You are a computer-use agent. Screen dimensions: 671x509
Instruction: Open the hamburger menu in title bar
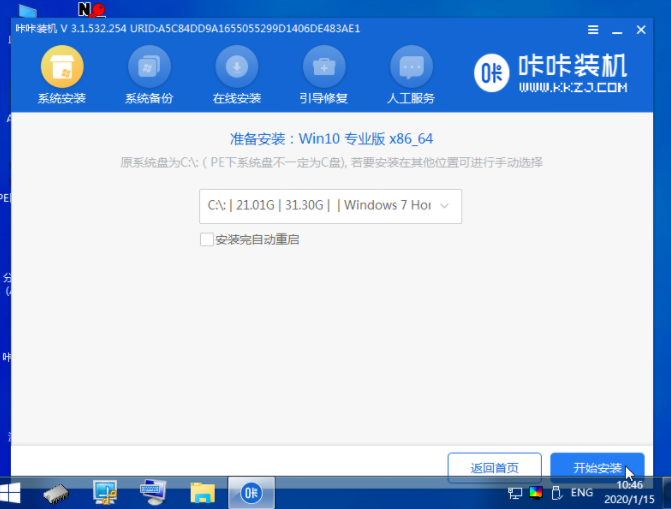click(x=593, y=29)
